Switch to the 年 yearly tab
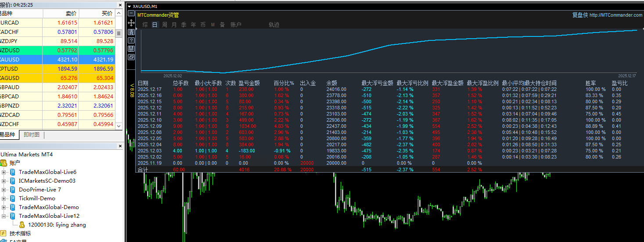 (193, 25)
